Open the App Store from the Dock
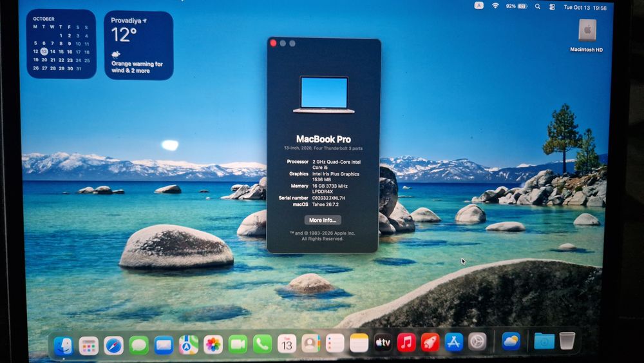 [x=454, y=342]
